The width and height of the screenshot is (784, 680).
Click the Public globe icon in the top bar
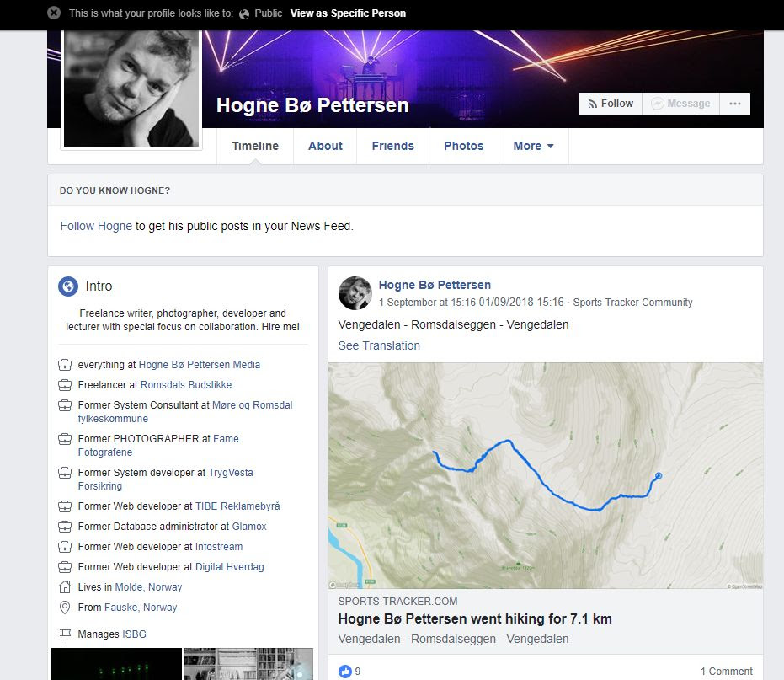pos(244,14)
